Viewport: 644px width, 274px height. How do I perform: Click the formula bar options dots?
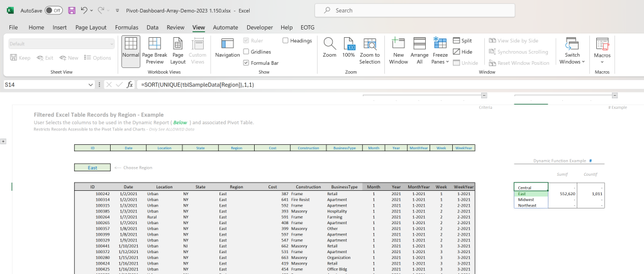point(99,85)
